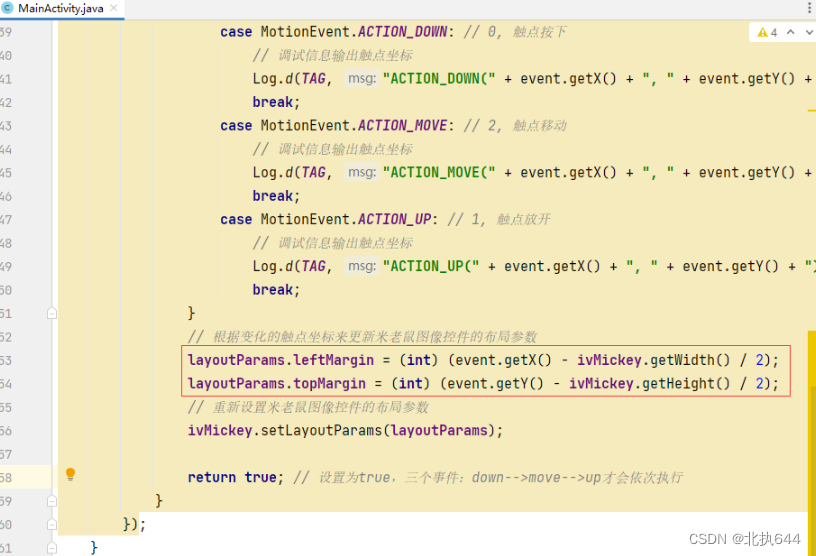Click the "ACTION_UP(" string literal

pos(431,266)
